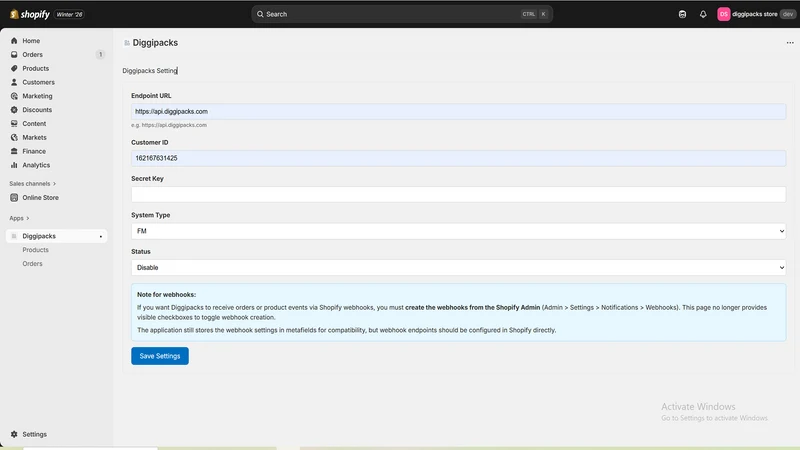Open notifications bell
The width and height of the screenshot is (800, 450).
703,14
